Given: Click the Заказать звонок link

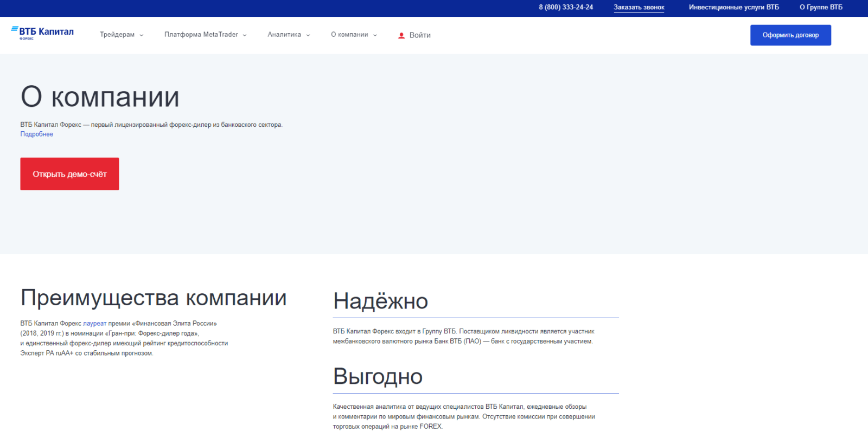Looking at the screenshot, I should tap(639, 8).
